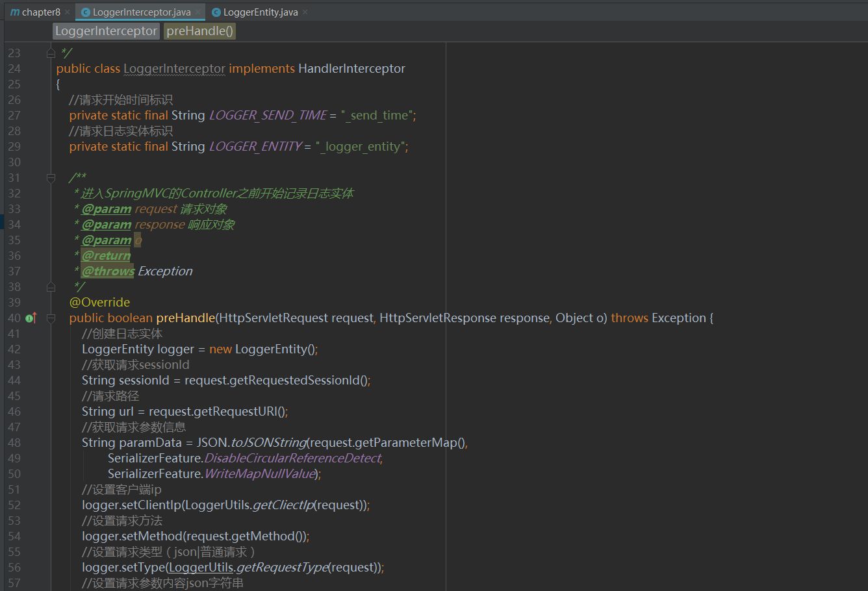The height and width of the screenshot is (591, 868).
Task: Click the LOGGER_SEND_TIME constant name
Action: [x=268, y=115]
